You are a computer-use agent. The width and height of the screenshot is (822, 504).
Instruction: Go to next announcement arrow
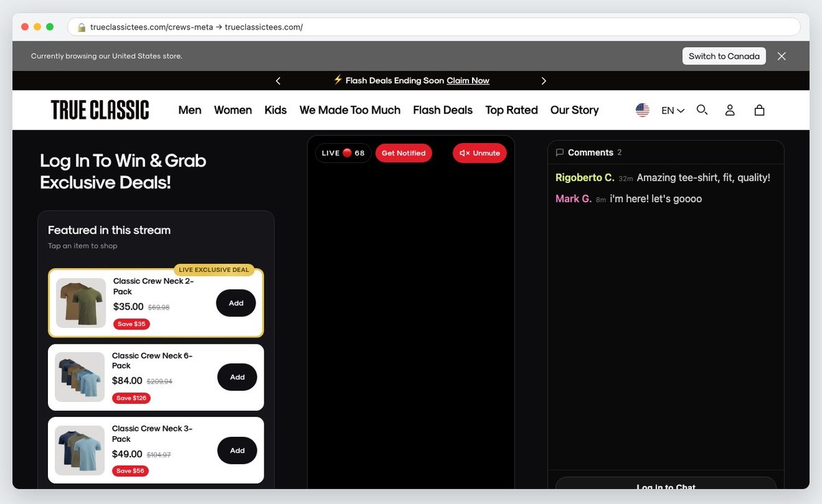click(544, 81)
